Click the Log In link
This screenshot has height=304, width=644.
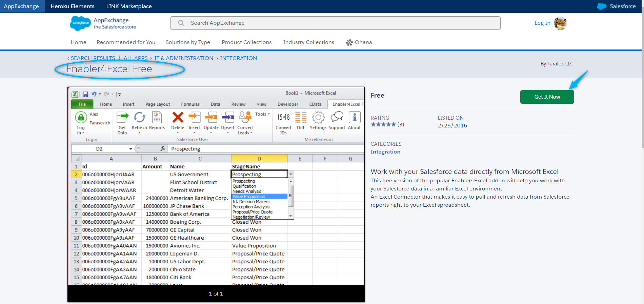click(x=542, y=23)
